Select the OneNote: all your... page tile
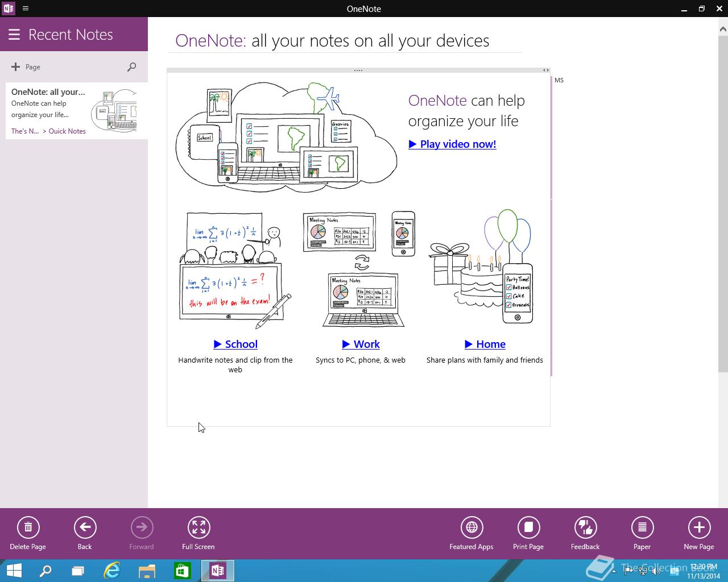Image resolution: width=728 pixels, height=582 pixels. pyautogui.click(x=77, y=111)
